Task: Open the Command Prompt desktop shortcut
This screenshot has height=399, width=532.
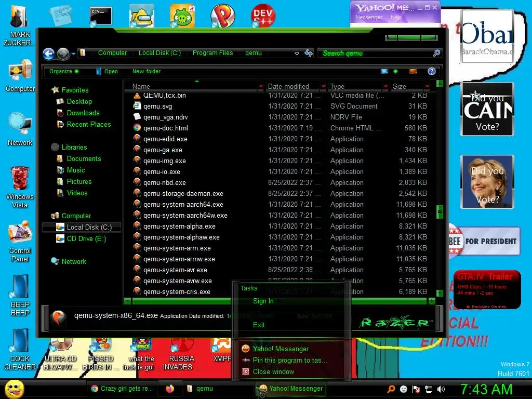Action: pyautogui.click(x=101, y=16)
